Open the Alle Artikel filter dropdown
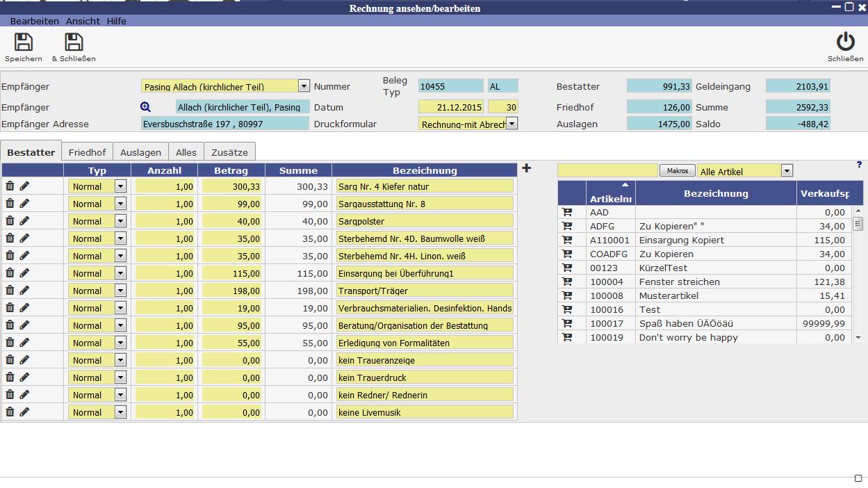 pos(787,170)
